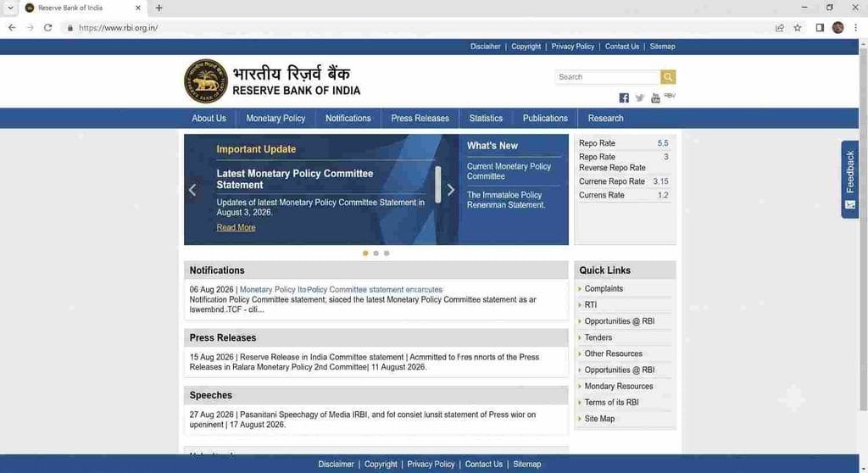This screenshot has height=473, width=868.
Task: Open RBI's Facebook page icon
Action: coord(624,98)
